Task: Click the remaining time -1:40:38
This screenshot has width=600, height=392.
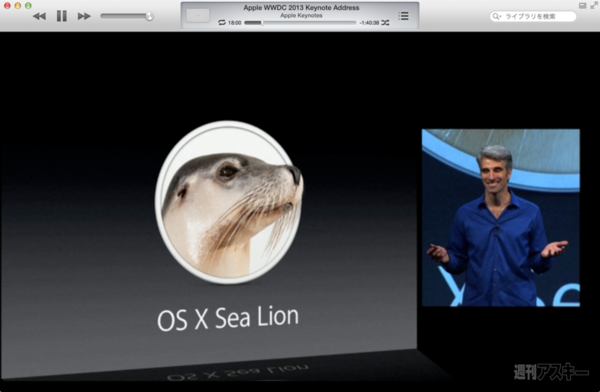Action: point(369,23)
